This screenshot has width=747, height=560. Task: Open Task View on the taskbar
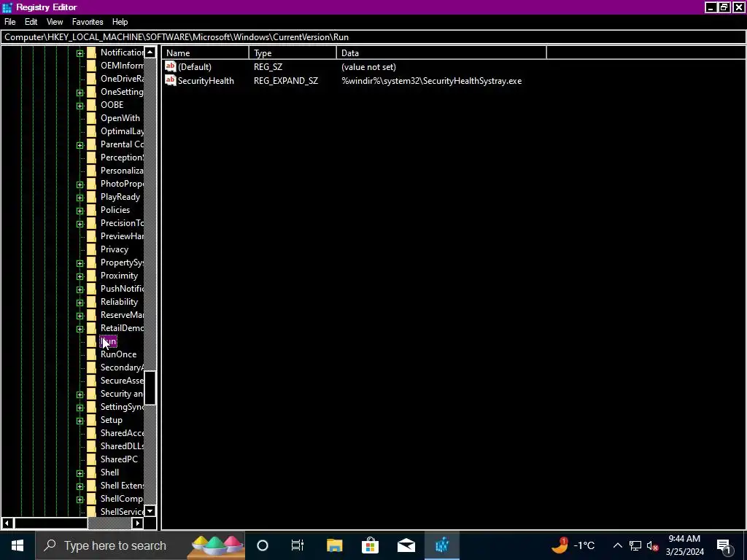[x=298, y=545]
